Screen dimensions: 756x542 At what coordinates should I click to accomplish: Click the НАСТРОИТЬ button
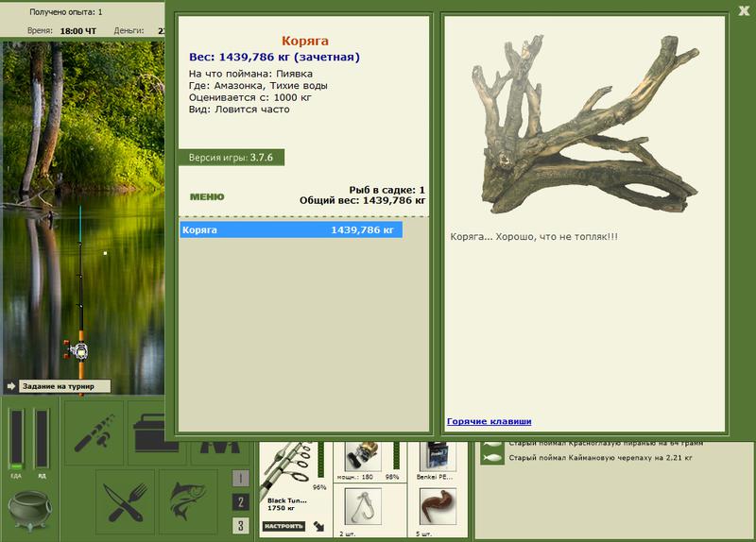click(284, 526)
